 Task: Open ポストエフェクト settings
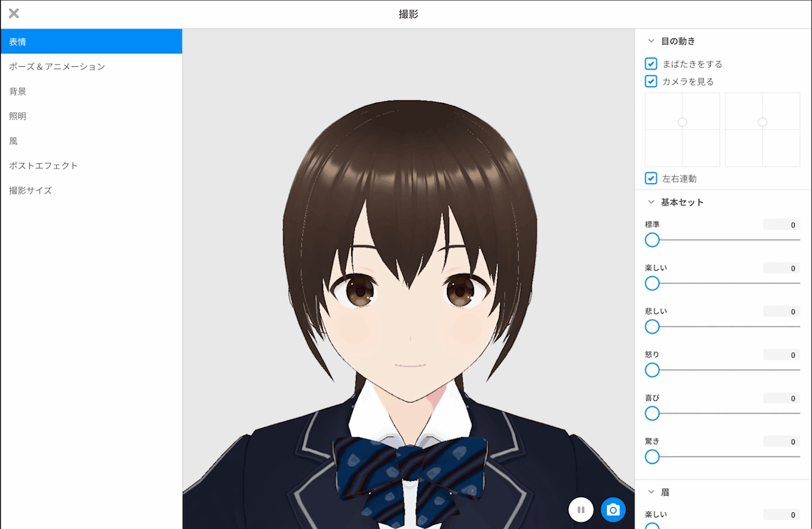click(91, 165)
